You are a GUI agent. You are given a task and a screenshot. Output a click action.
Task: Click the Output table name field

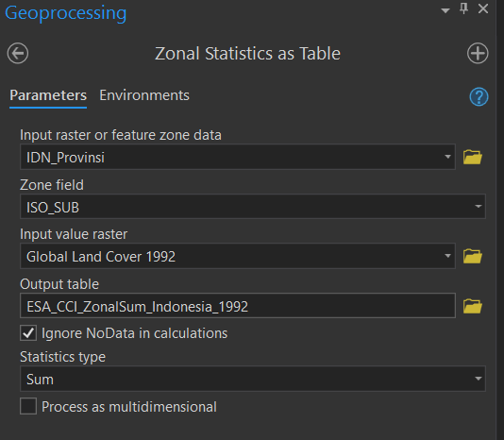point(238,306)
